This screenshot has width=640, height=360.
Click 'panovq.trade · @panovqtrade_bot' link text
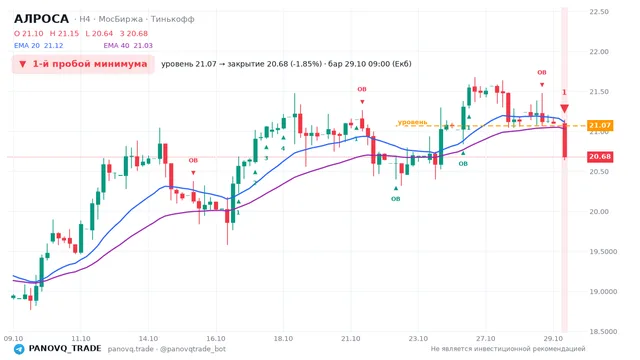point(167,349)
